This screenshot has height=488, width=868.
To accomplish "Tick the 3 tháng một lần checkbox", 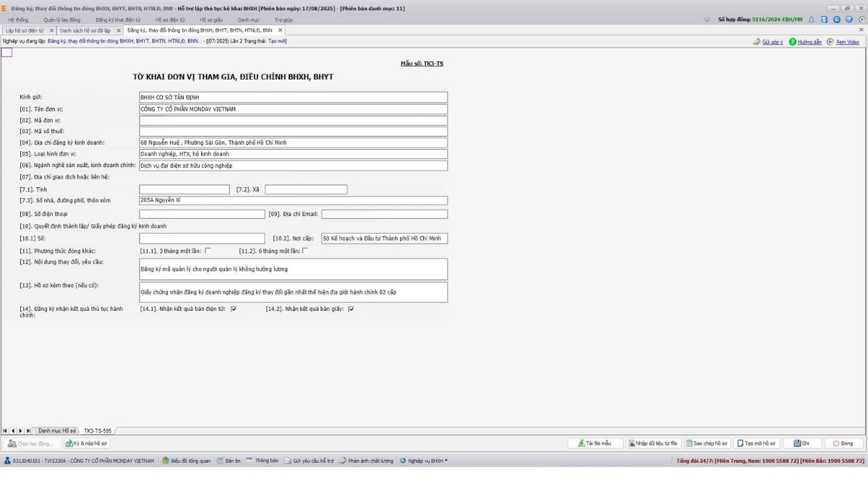I will click(x=208, y=251).
